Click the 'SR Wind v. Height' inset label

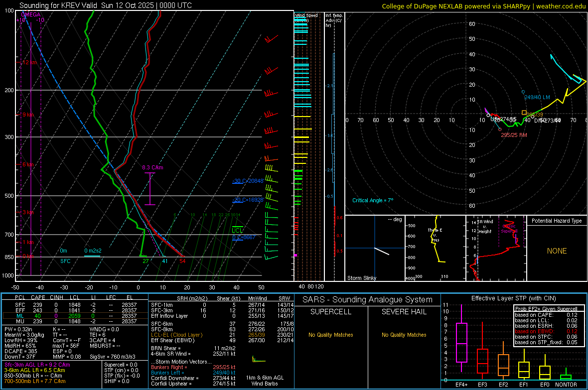coord(485,227)
